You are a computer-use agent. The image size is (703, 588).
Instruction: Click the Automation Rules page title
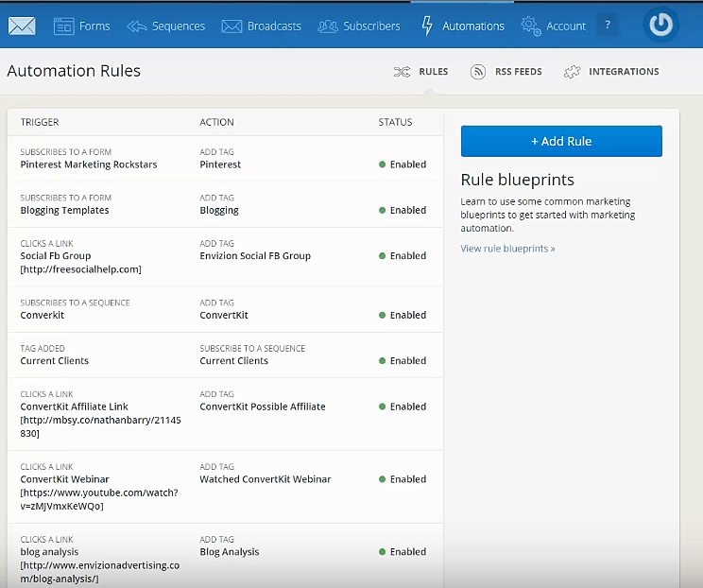[74, 71]
